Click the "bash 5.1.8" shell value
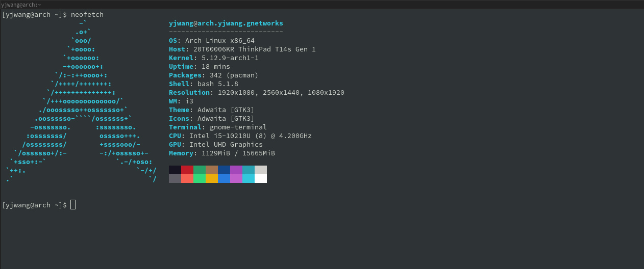 click(x=218, y=84)
